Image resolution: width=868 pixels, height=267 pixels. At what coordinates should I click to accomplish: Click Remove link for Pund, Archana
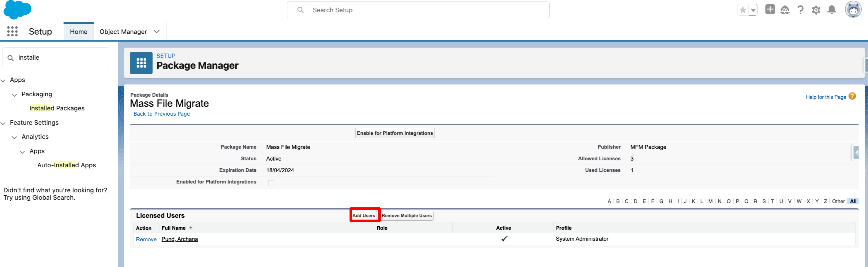146,239
